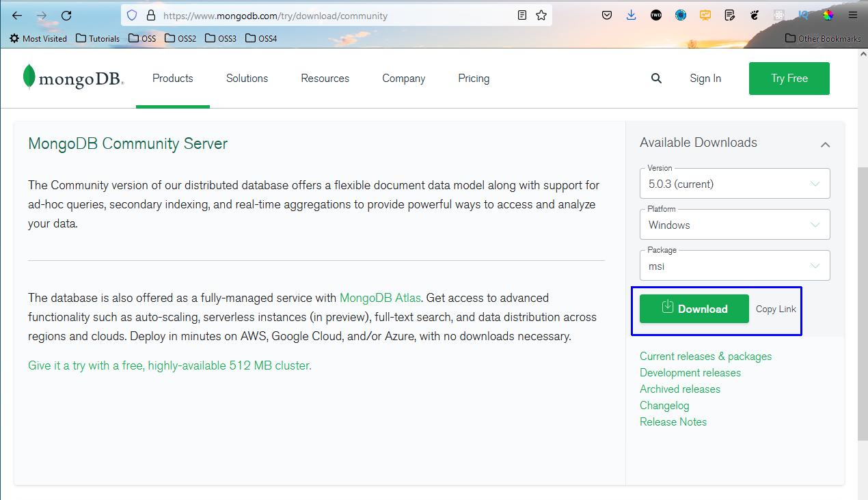Image resolution: width=868 pixels, height=500 pixels.
Task: Open the notes pencil extension icon
Action: [730, 15]
